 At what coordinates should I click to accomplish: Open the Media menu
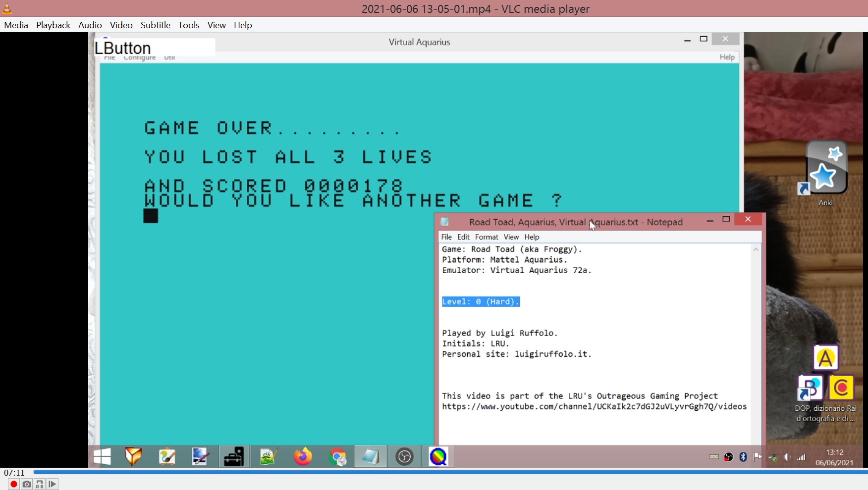point(16,25)
